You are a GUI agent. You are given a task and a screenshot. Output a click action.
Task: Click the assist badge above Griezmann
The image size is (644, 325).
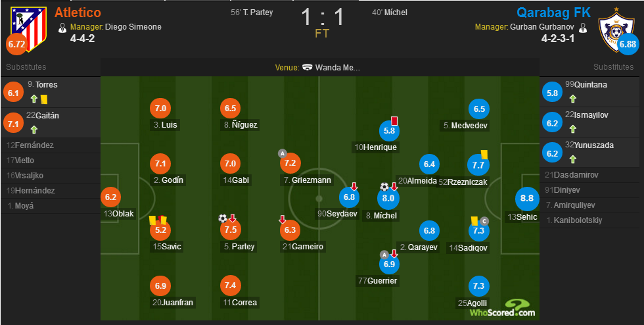pos(282,153)
